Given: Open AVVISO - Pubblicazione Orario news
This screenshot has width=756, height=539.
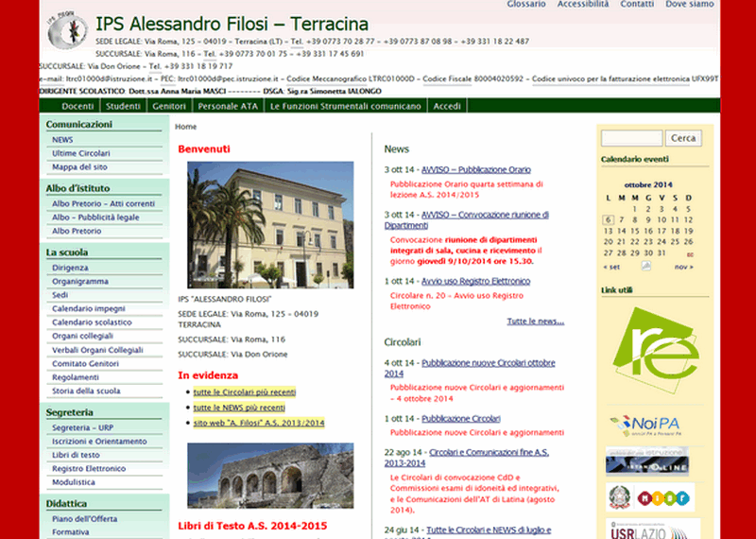Looking at the screenshot, I should click(x=476, y=170).
